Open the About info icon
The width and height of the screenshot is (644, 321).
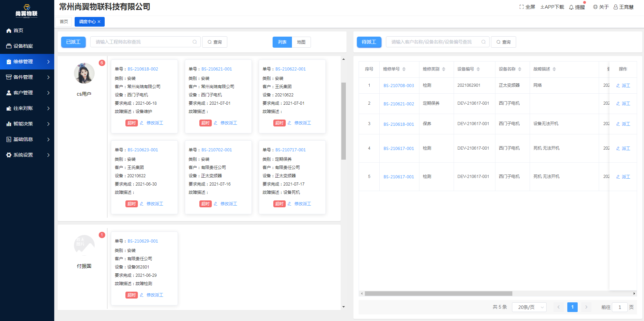pos(595,7)
